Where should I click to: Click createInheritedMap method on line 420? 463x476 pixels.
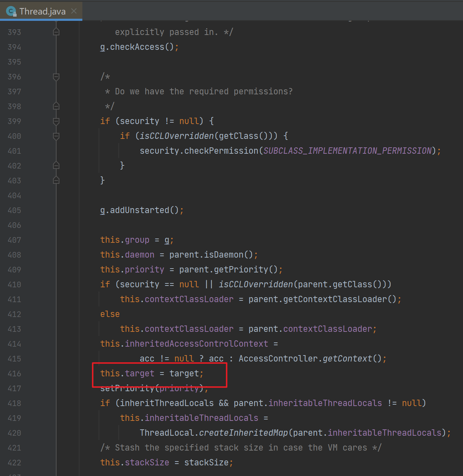(244, 433)
